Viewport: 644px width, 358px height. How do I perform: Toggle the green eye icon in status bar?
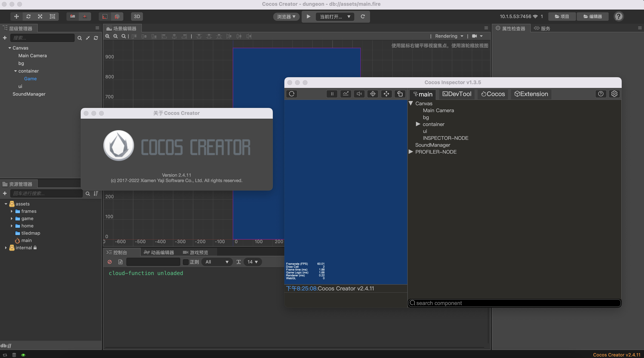[x=23, y=355]
